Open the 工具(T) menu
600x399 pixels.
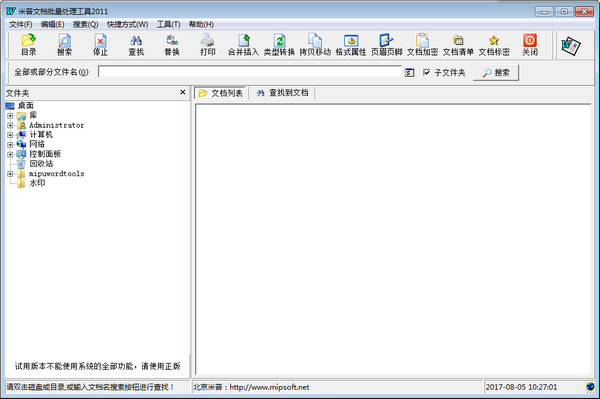click(168, 24)
